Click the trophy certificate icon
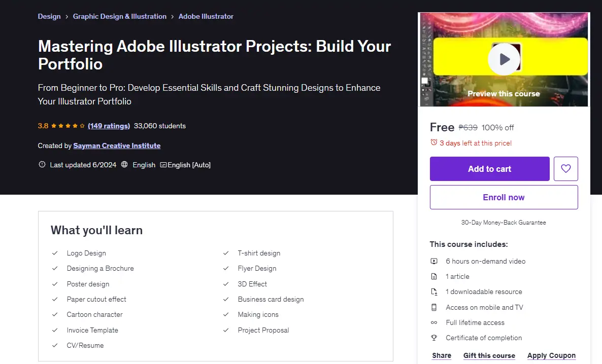This screenshot has height=364, width=602. pos(434,338)
